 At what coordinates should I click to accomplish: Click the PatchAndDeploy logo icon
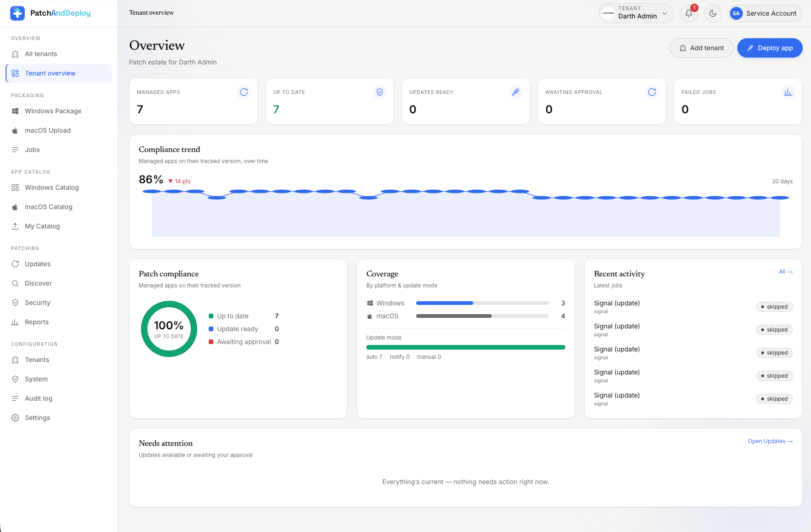tap(18, 13)
